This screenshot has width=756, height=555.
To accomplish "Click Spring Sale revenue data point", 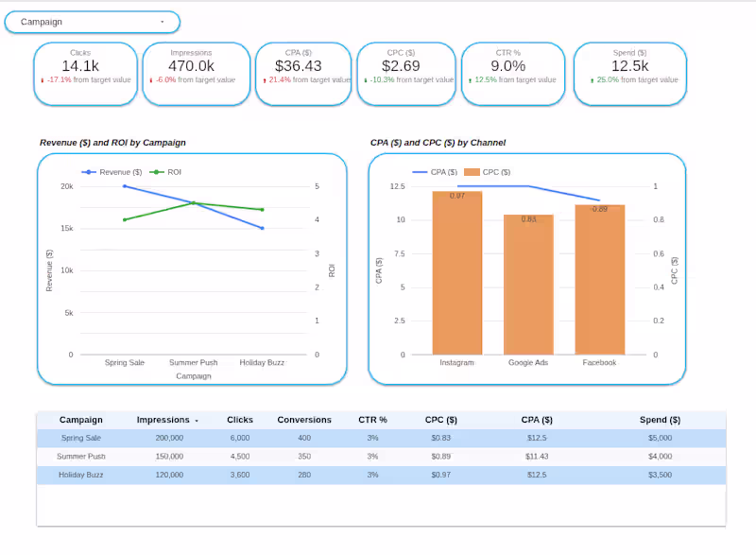I will [125, 186].
